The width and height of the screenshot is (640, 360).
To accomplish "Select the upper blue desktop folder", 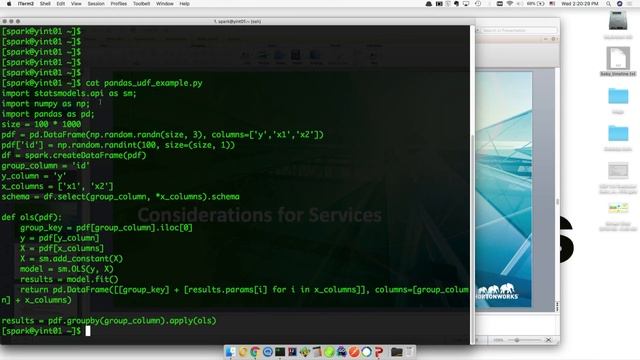I will 618,96.
